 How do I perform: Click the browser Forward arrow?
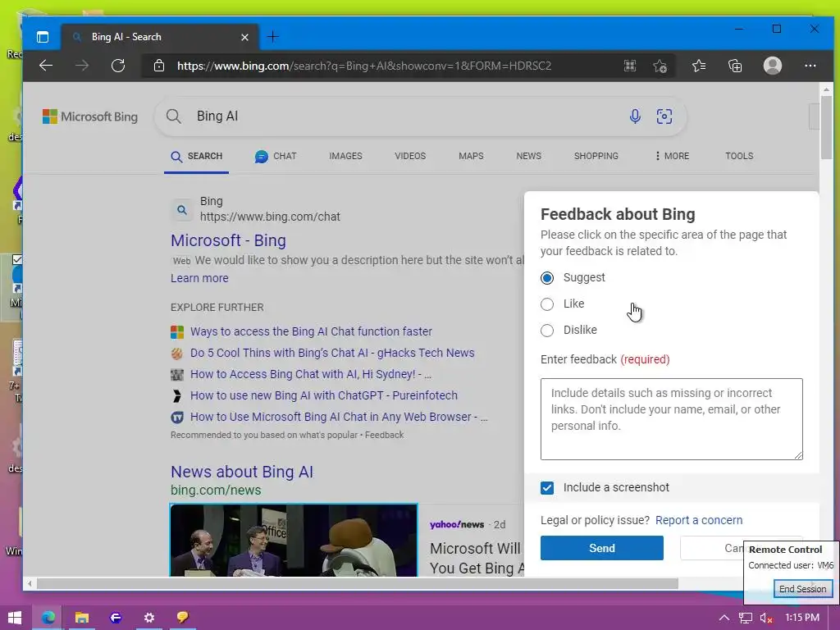click(x=82, y=66)
